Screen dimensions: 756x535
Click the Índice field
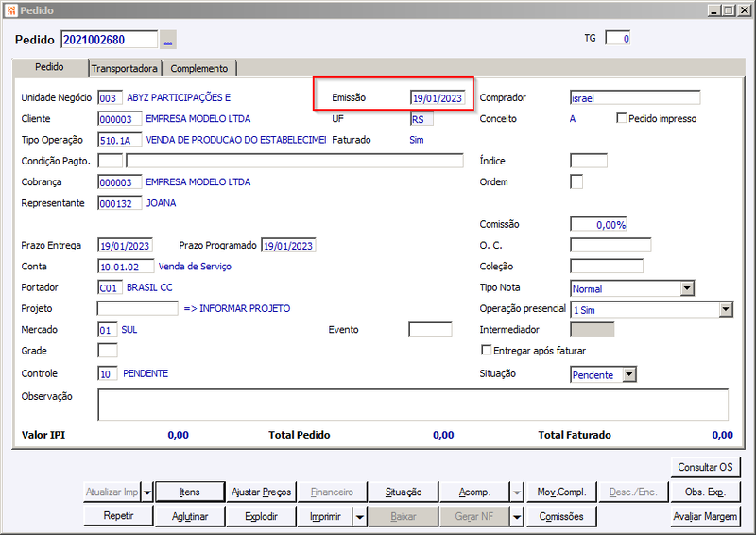point(588,161)
